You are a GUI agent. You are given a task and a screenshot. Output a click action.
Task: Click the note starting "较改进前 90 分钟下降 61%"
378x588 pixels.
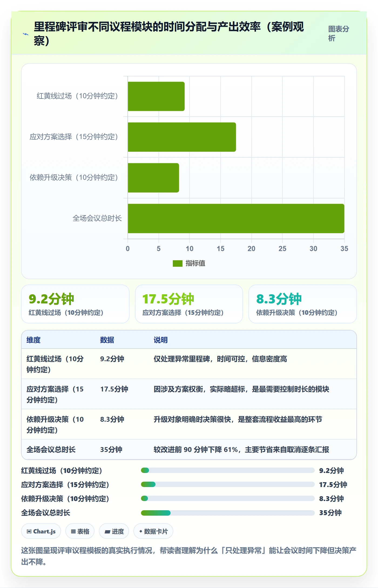(x=241, y=450)
